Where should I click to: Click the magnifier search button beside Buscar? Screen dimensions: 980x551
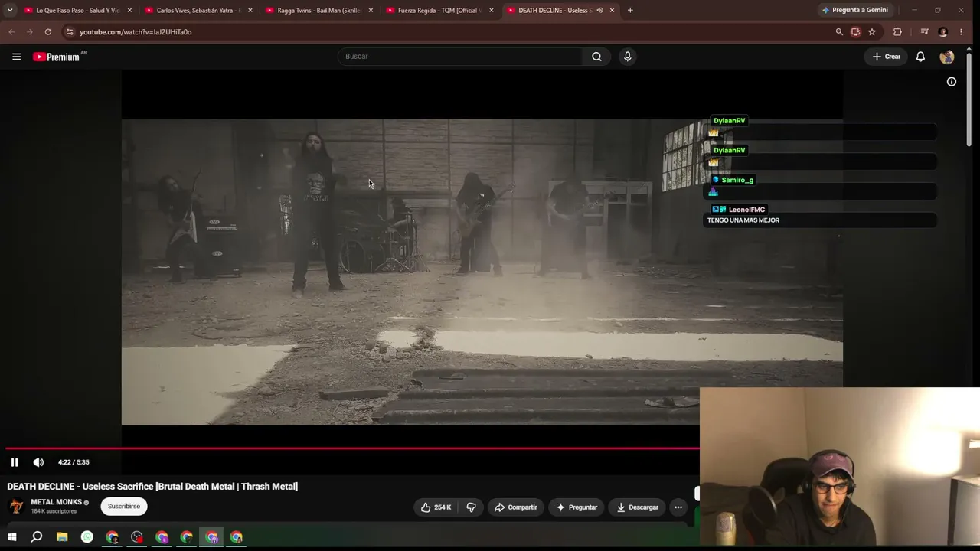coord(596,57)
